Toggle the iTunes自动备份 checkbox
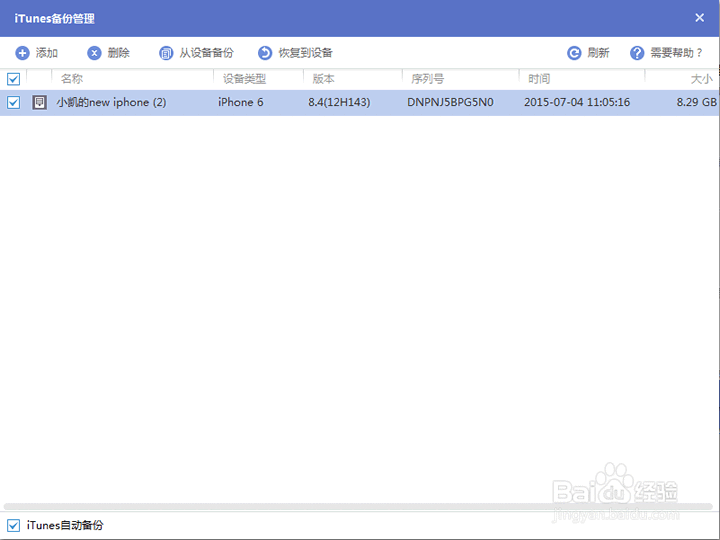 coord(13,525)
